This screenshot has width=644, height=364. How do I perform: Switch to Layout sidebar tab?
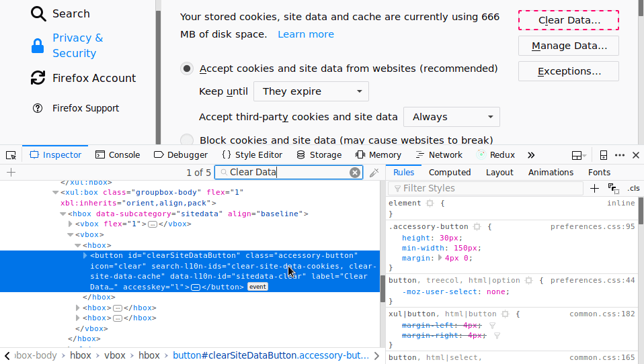pos(499,173)
